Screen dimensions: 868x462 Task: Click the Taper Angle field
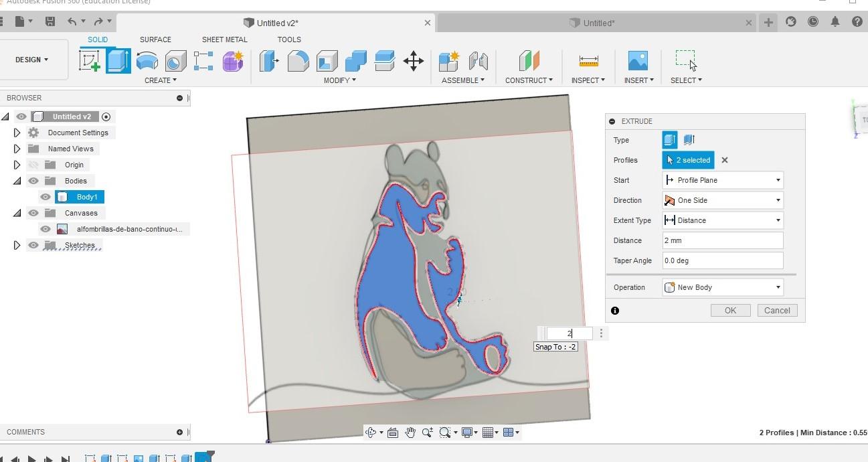[723, 260]
